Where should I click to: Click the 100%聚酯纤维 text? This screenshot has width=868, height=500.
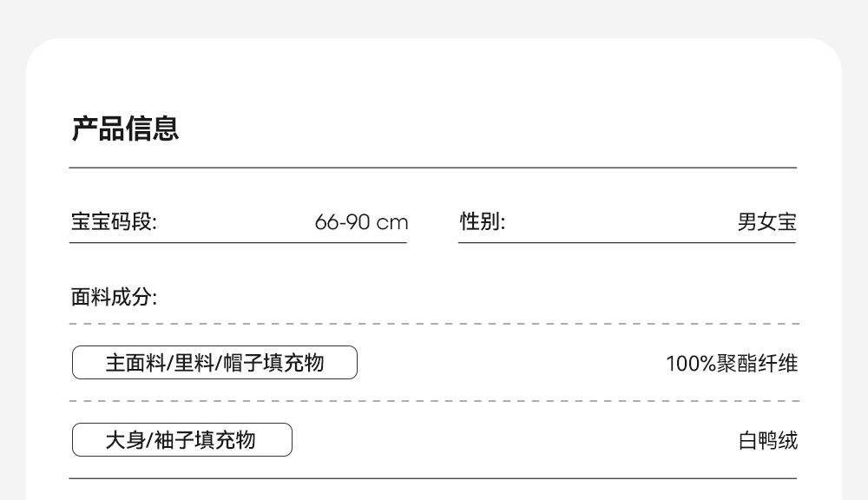tap(731, 363)
